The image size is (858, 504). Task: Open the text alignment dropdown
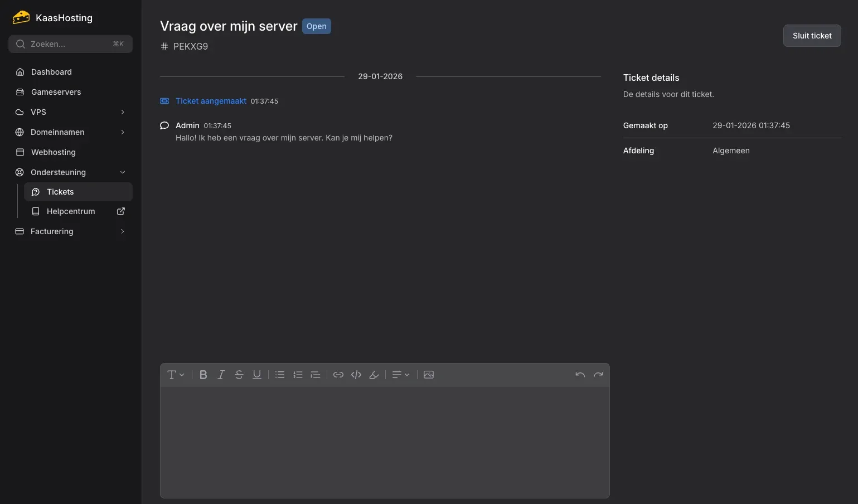[401, 375]
